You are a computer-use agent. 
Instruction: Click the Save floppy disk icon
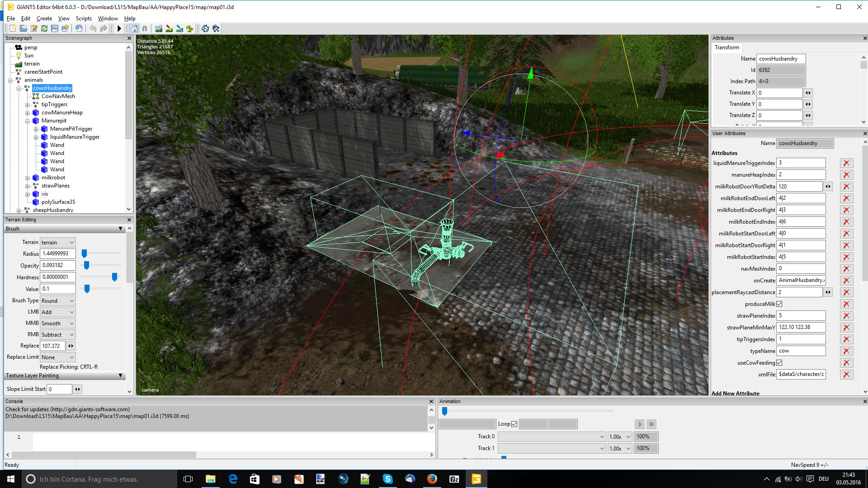(x=55, y=28)
